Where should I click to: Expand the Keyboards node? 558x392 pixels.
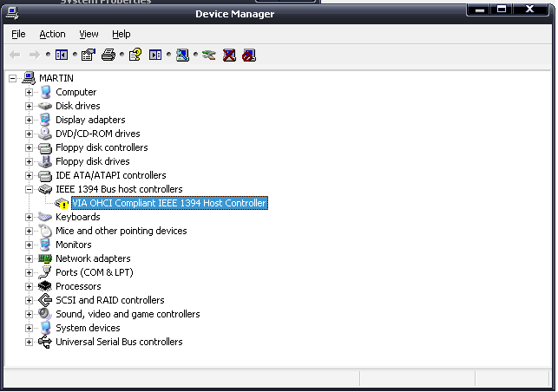click(29, 217)
